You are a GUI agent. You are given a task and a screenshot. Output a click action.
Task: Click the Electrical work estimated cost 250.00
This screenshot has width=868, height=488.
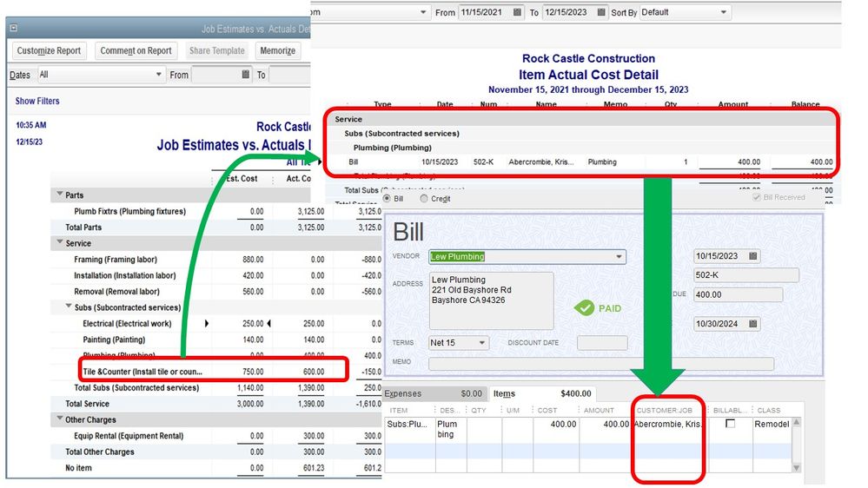pos(253,324)
